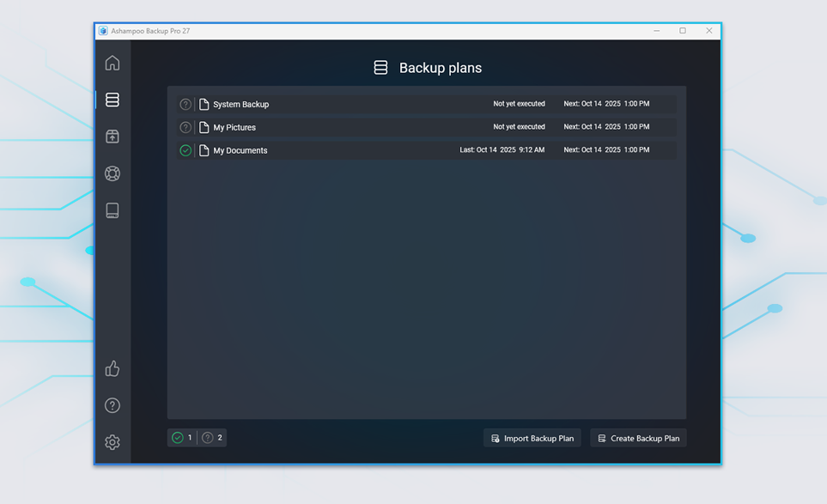Screen dimensions: 827x504
Task: Click the Ashampoo app icon in title bar
Action: 103,31
